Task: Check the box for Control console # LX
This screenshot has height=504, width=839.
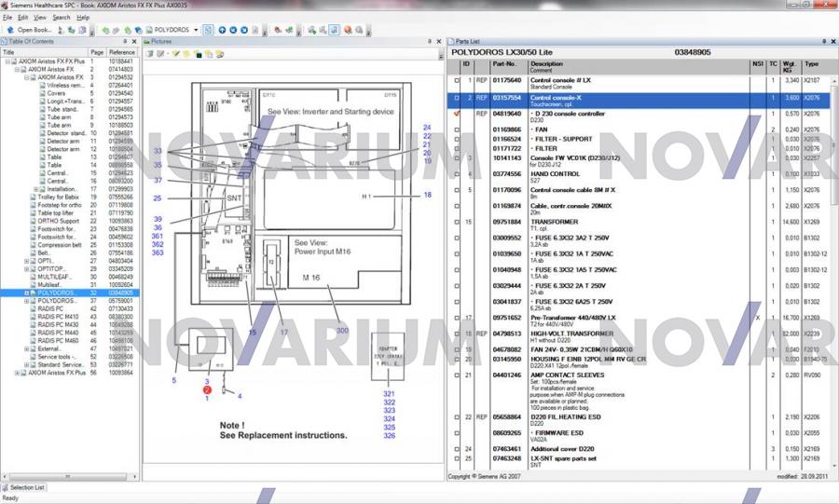Action: 457,81
